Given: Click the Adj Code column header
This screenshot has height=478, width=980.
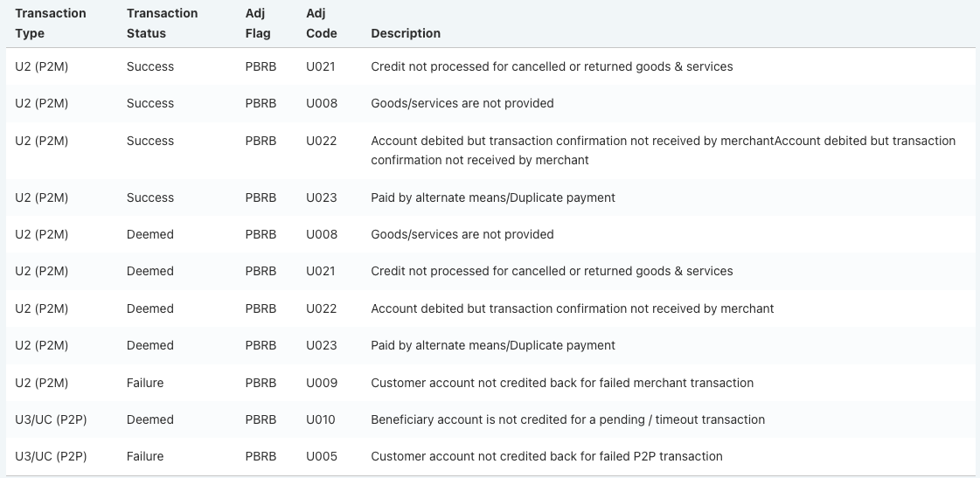Looking at the screenshot, I should coord(321,24).
